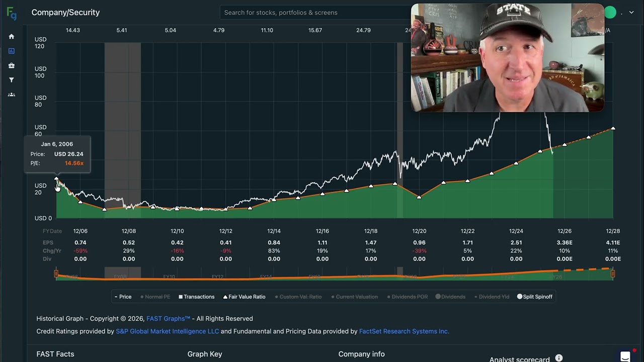Viewport: 644px width, 362px height.
Task: Click the USD 120 axis label
Action: (40, 43)
